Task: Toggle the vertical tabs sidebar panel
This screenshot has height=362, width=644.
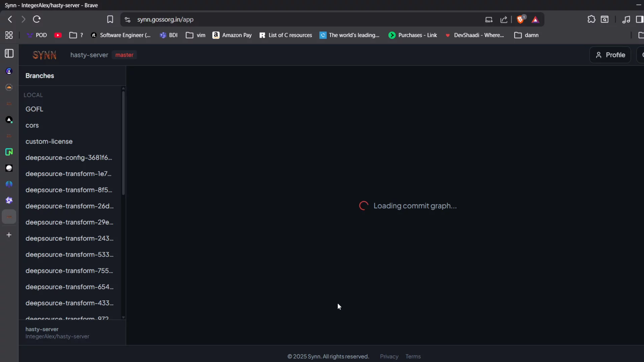Action: [8, 53]
